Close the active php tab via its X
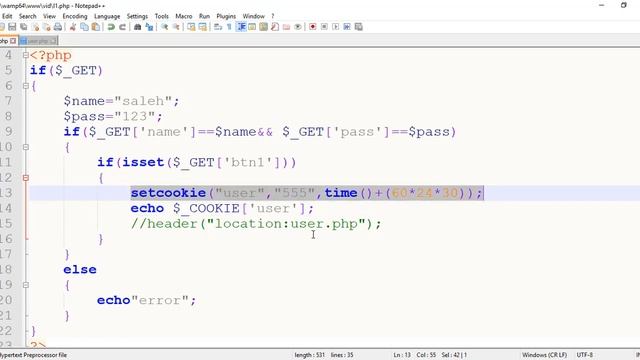The width and height of the screenshot is (640, 360). point(13,41)
